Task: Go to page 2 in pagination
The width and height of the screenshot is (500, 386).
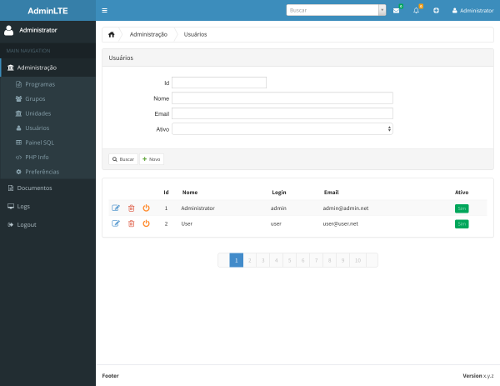Action: coord(250,260)
